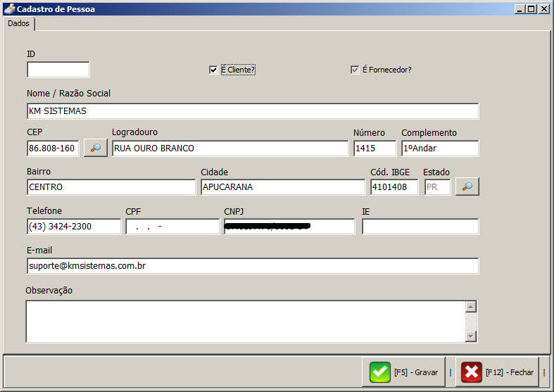Click the Cidade field APUCARANA

coord(283,187)
